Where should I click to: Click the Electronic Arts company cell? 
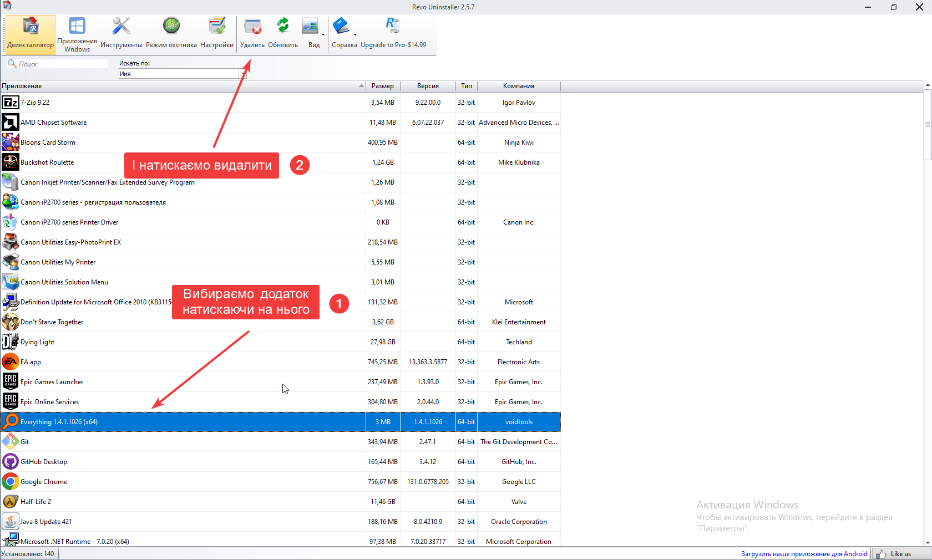(x=519, y=362)
